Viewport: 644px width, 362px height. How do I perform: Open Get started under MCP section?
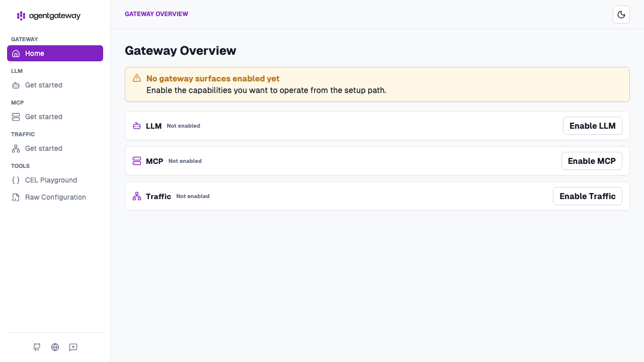(x=55, y=117)
